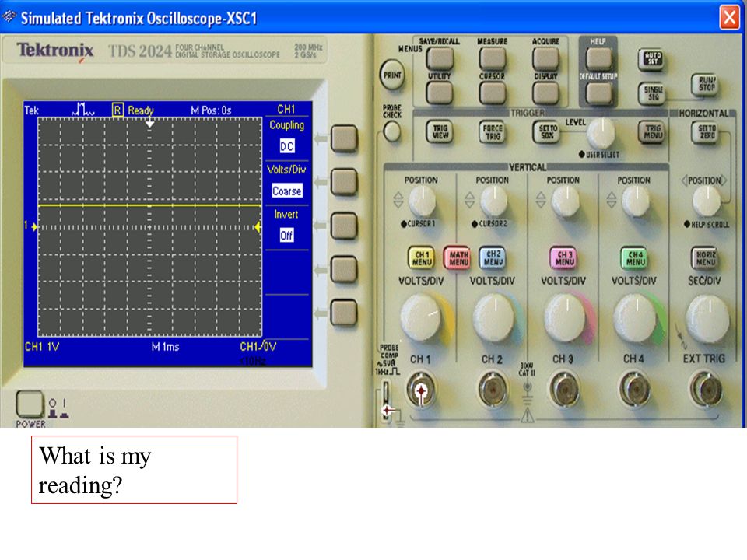Click the CURSOR menu button
Image resolution: width=747 pixels, height=560 pixels.
click(x=492, y=93)
